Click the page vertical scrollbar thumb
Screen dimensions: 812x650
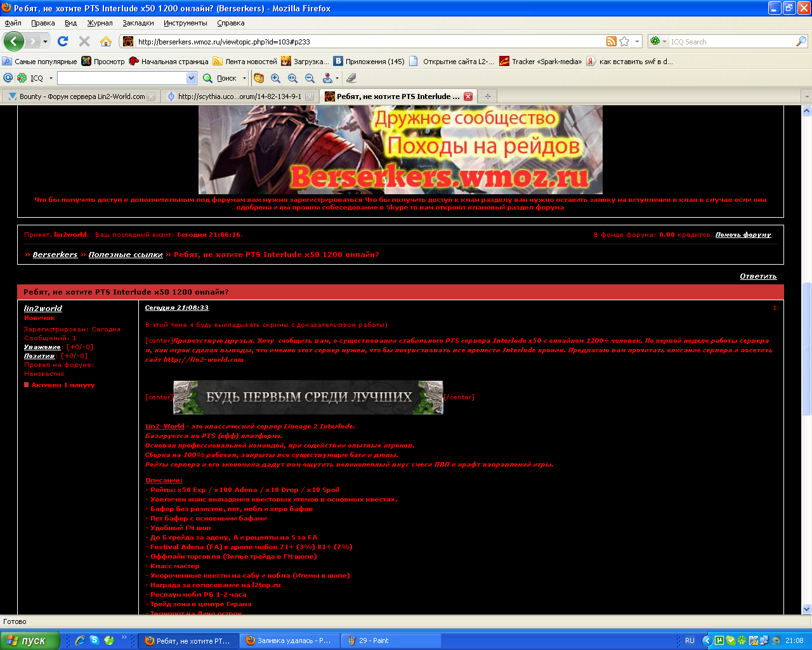coord(807,348)
